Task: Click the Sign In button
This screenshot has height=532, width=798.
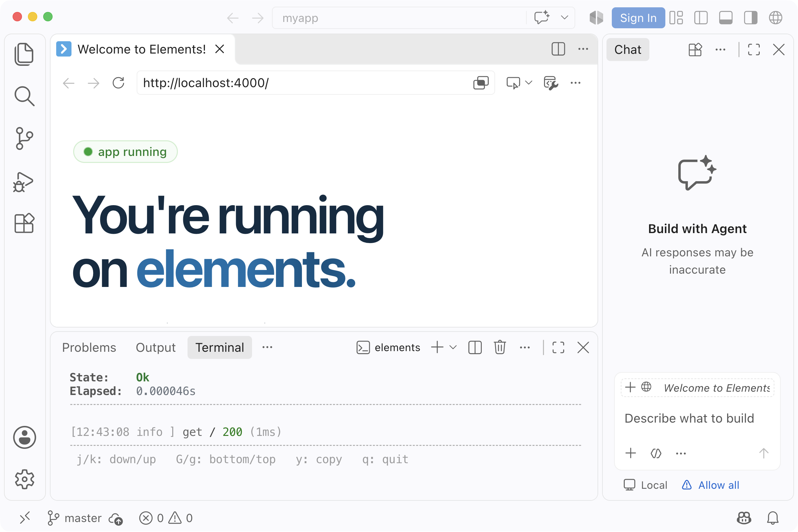Action: [638, 18]
